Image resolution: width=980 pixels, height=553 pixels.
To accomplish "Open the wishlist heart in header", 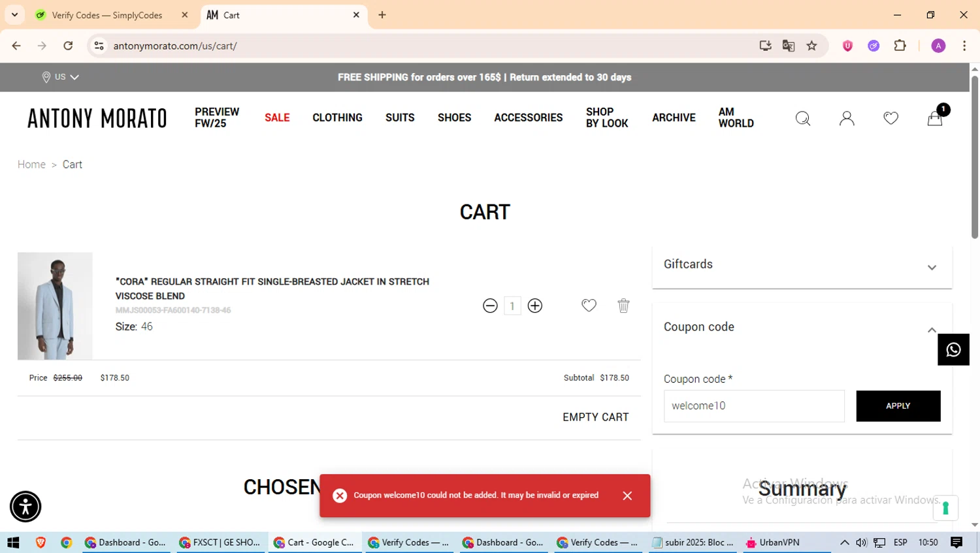I will tap(890, 118).
